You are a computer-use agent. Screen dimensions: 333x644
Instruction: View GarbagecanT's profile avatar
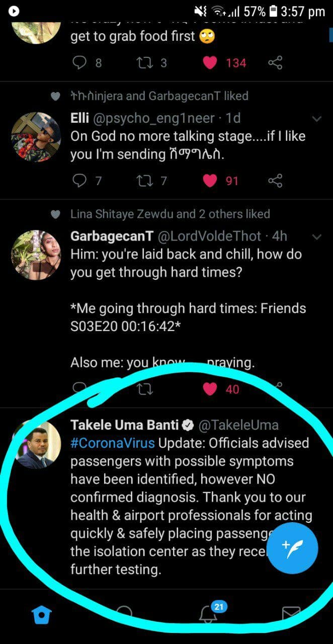click(x=36, y=255)
